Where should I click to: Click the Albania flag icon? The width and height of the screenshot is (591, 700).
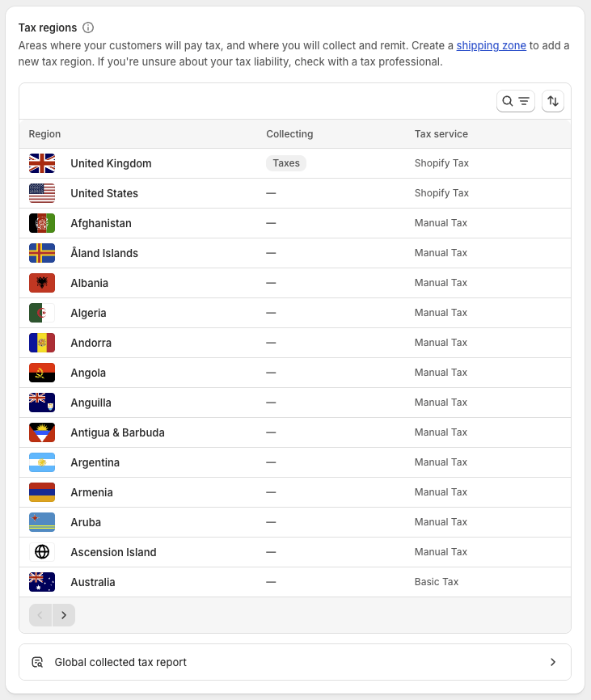click(42, 283)
